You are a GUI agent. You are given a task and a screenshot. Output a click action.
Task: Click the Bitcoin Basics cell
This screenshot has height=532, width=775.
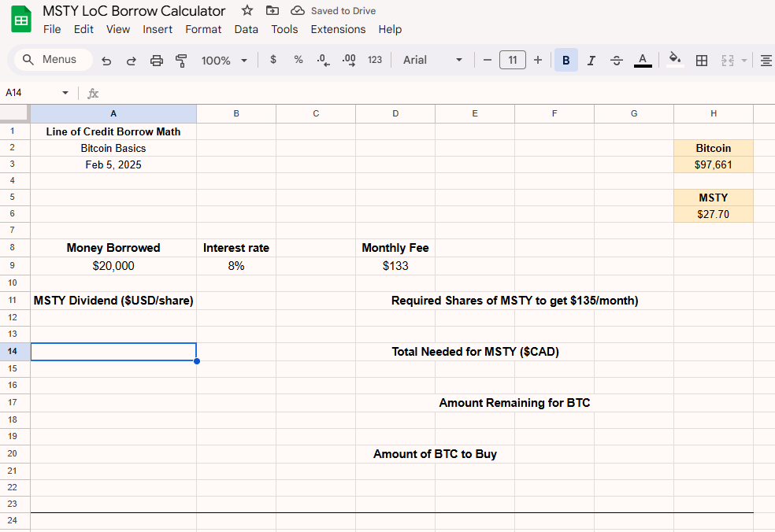[113, 148]
